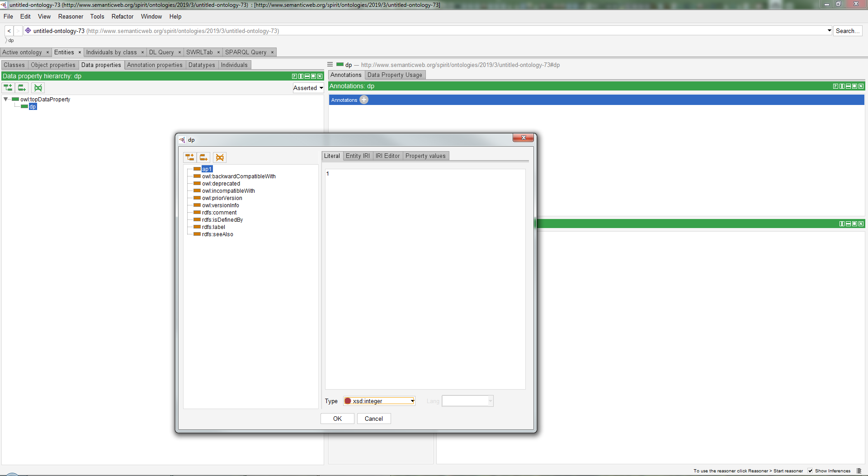Collapse the owl:topDataProperty tree node

(5, 100)
